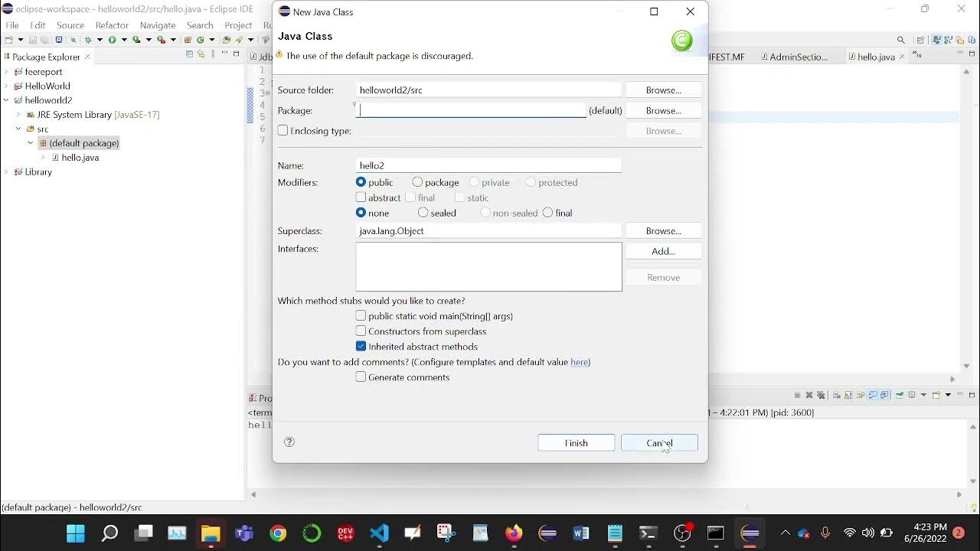Open the Run button dropdown arrow

(124, 40)
